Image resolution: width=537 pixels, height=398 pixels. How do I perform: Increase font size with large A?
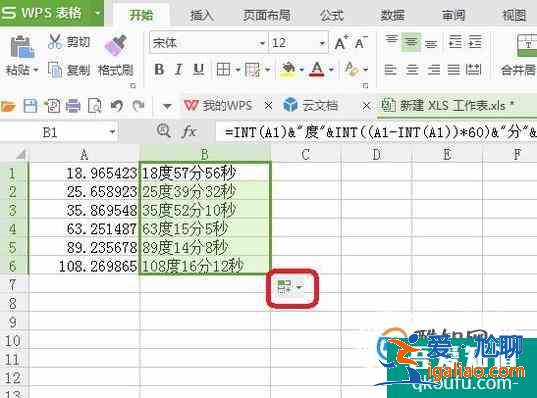pyautogui.click(x=341, y=43)
